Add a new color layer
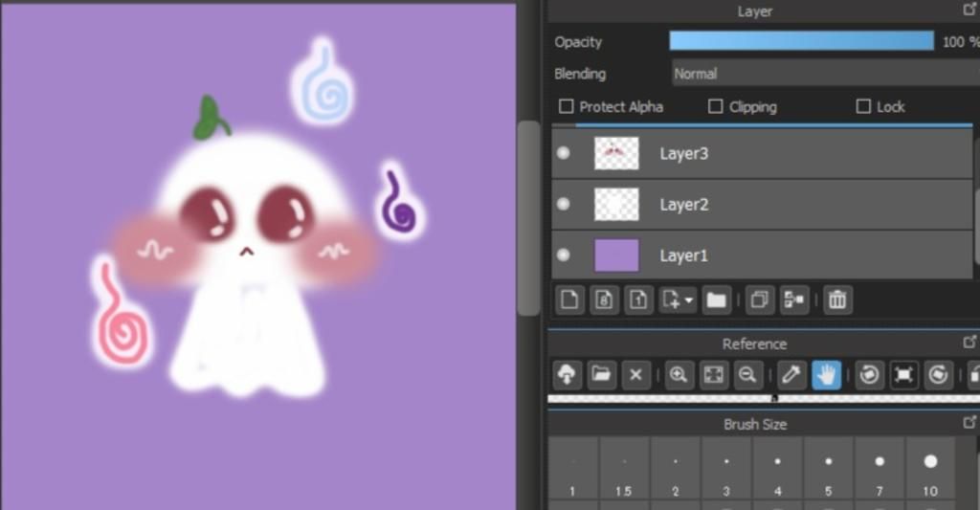980x510 pixels. click(569, 300)
